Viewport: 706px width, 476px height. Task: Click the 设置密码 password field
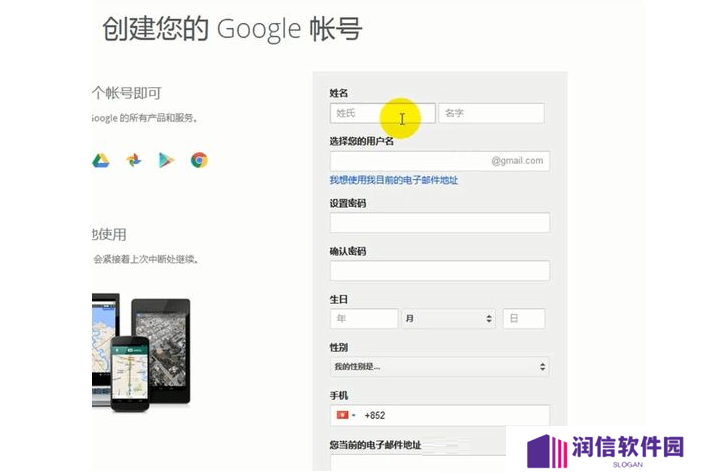click(x=439, y=222)
